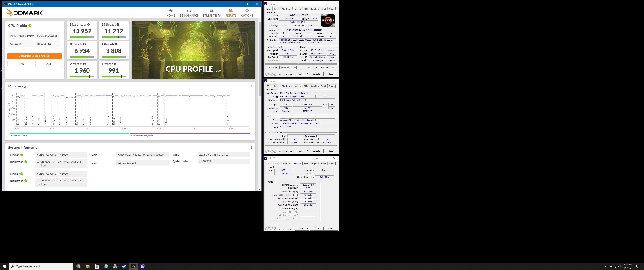Click the info icon beside 1-thread
Image resolution: width=644 pixels, height=270 pixels.
click(115, 64)
